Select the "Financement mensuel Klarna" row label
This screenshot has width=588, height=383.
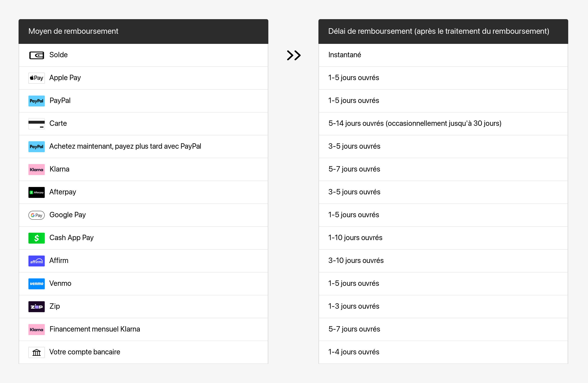pos(95,329)
